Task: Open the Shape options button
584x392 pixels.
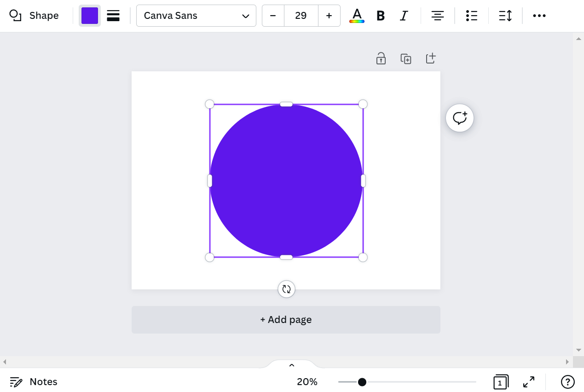Action: click(x=34, y=16)
